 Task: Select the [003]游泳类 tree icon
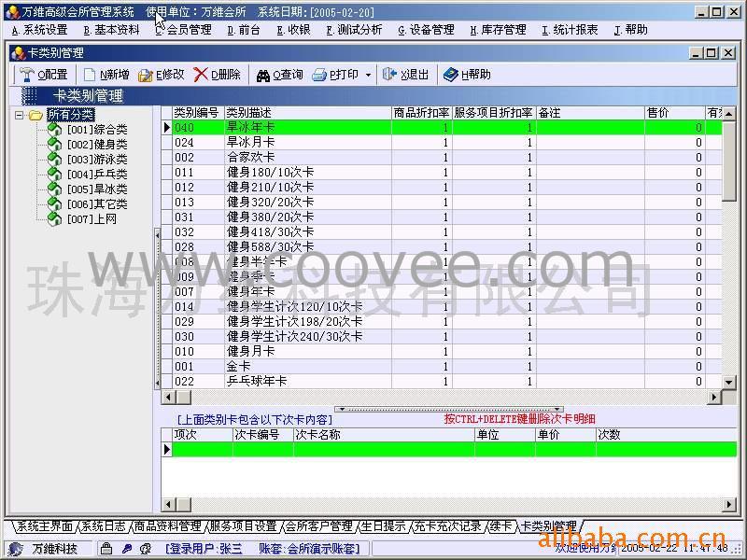tap(55, 159)
